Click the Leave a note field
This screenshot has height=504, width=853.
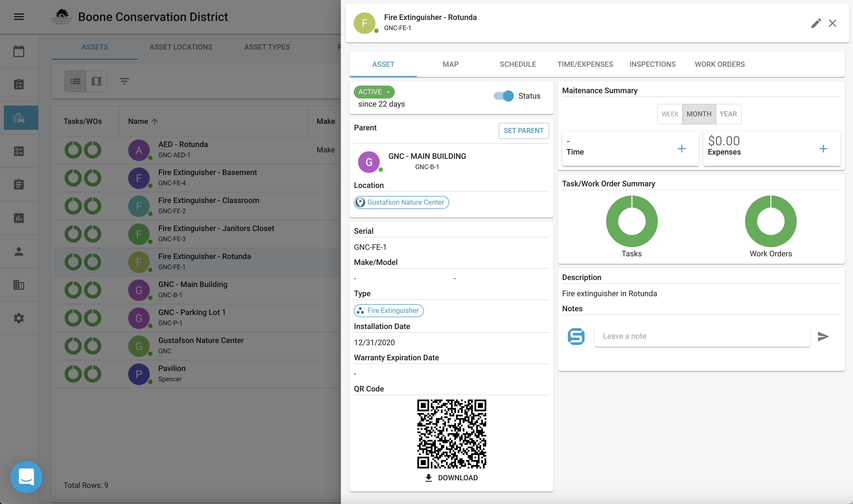point(702,336)
